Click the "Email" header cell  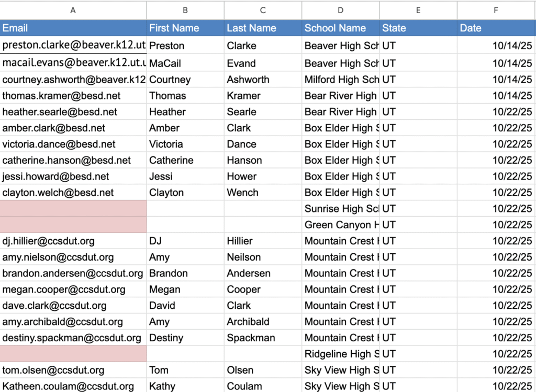click(73, 28)
